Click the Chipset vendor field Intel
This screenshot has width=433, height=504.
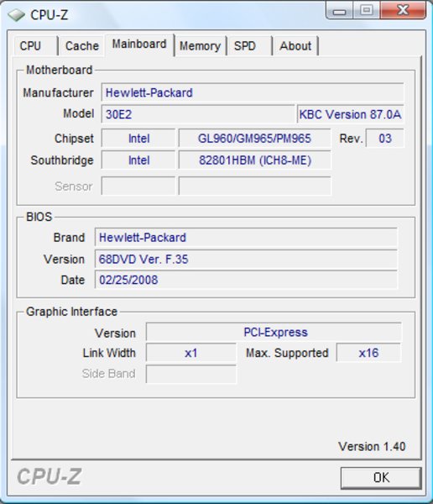(x=138, y=139)
